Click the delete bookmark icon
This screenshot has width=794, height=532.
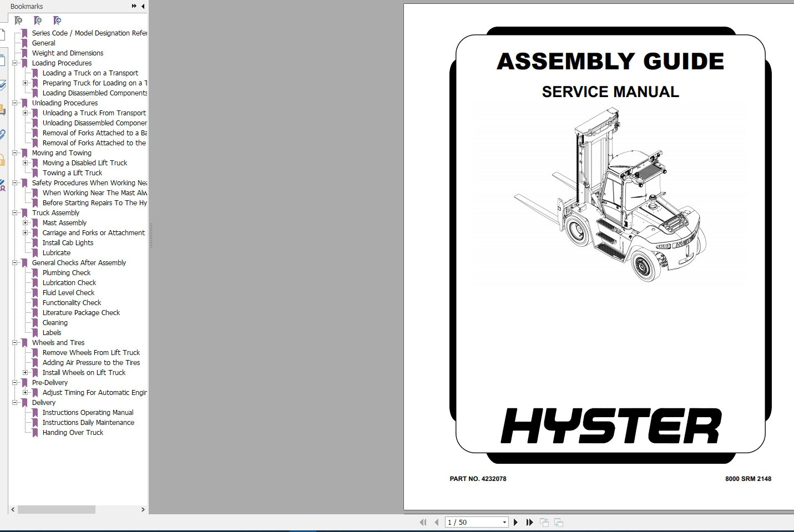click(18, 21)
